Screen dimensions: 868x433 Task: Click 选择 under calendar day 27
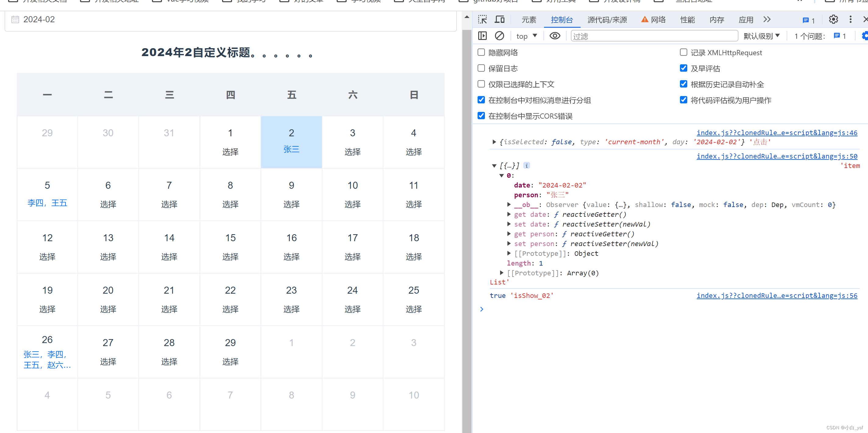(108, 362)
